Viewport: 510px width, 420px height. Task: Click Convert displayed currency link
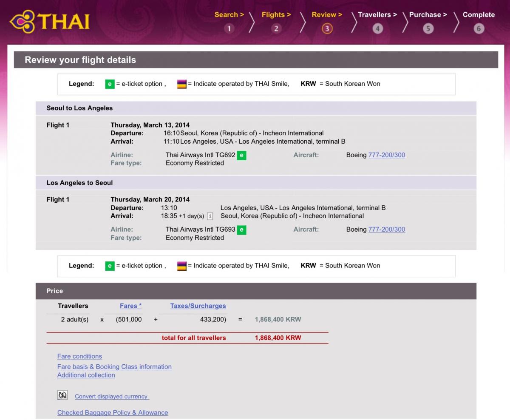pyautogui.click(x=111, y=396)
